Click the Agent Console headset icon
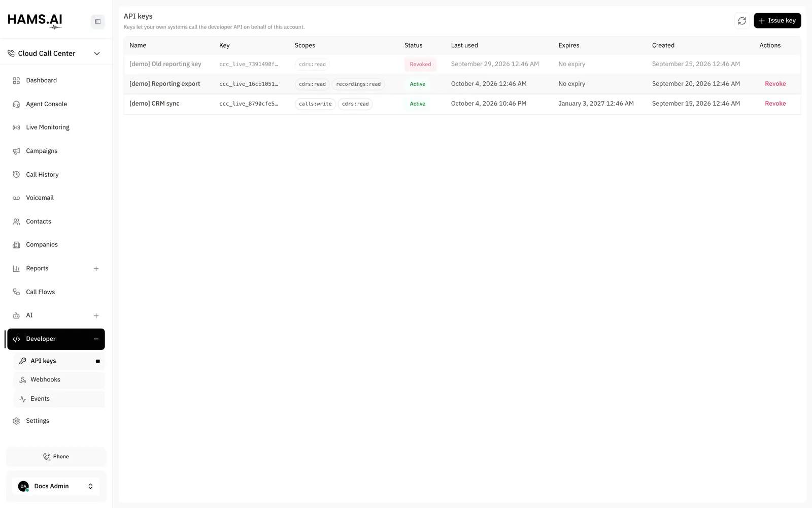Image resolution: width=812 pixels, height=508 pixels. pyautogui.click(x=16, y=104)
